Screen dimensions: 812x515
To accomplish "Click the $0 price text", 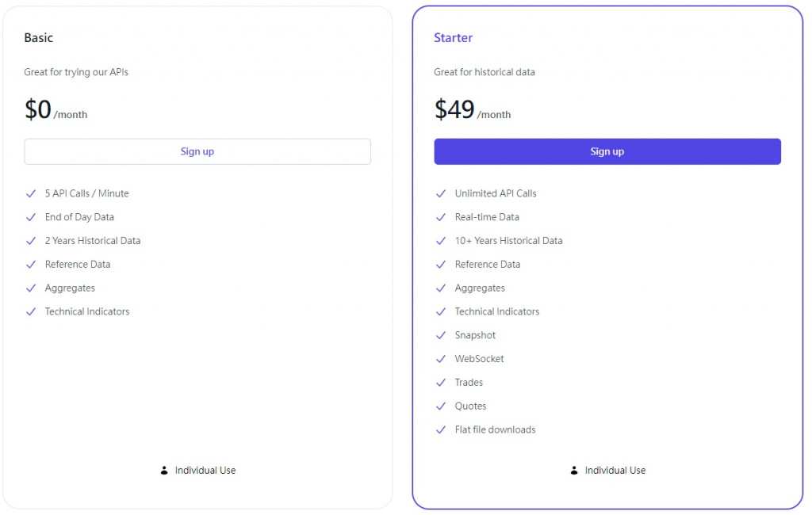I will pyautogui.click(x=38, y=109).
